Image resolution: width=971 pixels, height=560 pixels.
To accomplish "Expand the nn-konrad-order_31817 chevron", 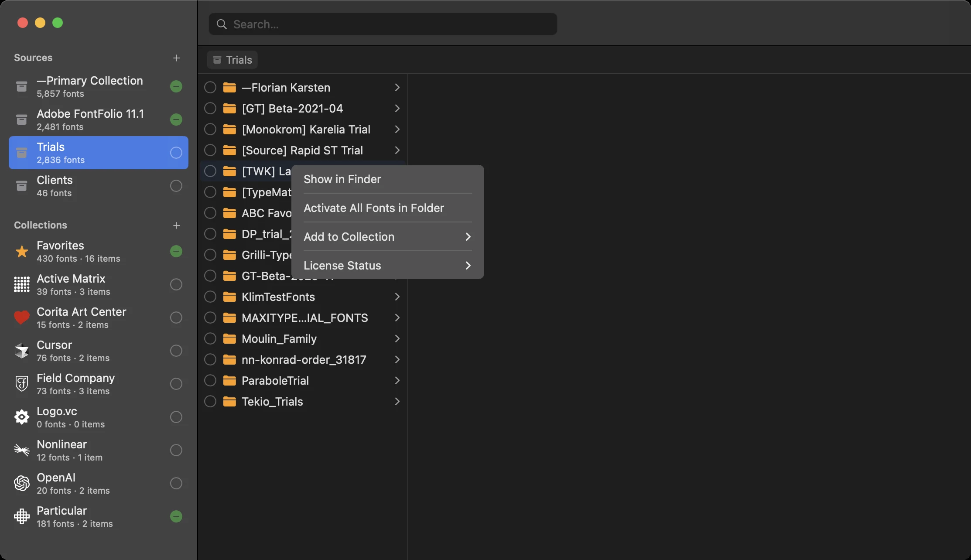I will point(397,360).
